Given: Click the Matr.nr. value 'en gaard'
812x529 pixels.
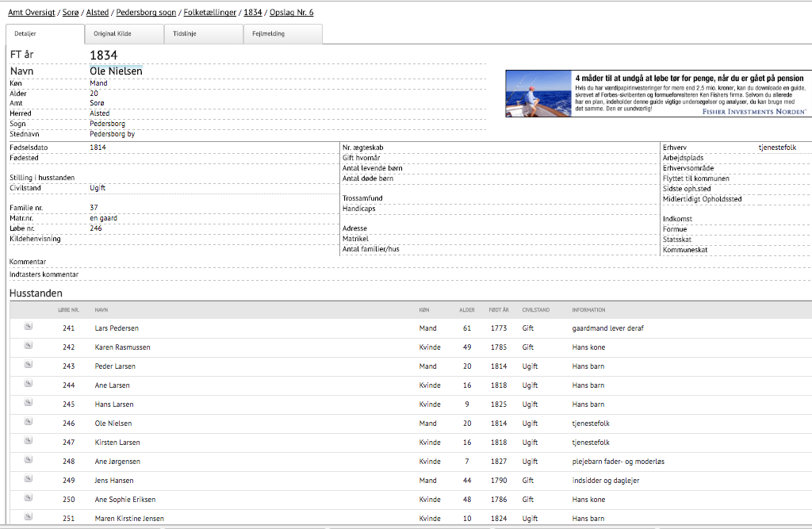Looking at the screenshot, I should [x=104, y=218].
